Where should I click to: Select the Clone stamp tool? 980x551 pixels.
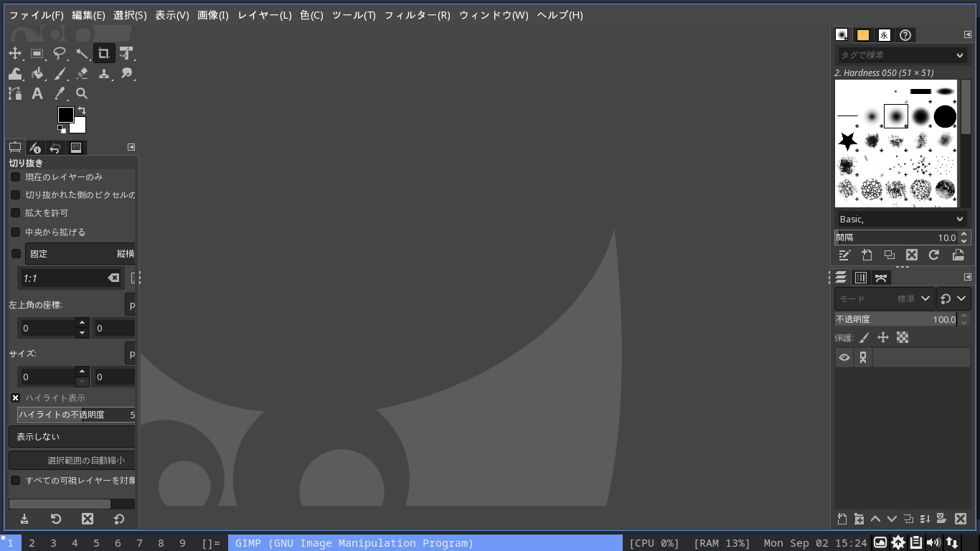(x=104, y=73)
